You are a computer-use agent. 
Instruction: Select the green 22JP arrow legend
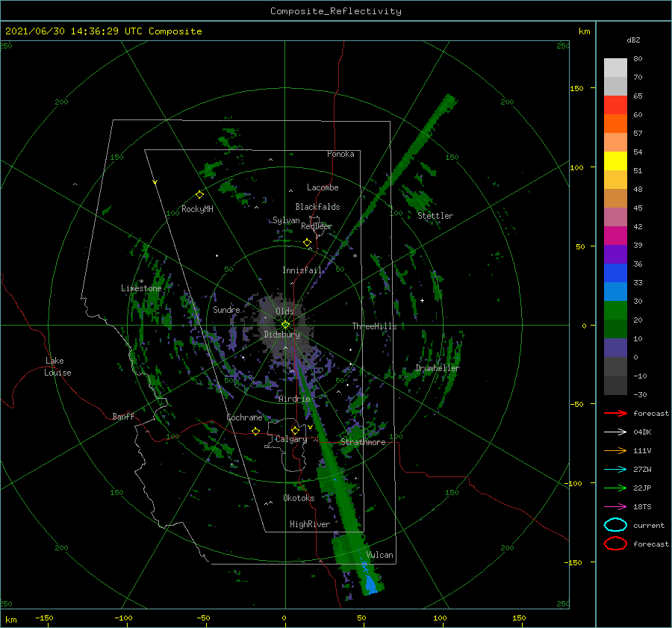click(x=615, y=488)
